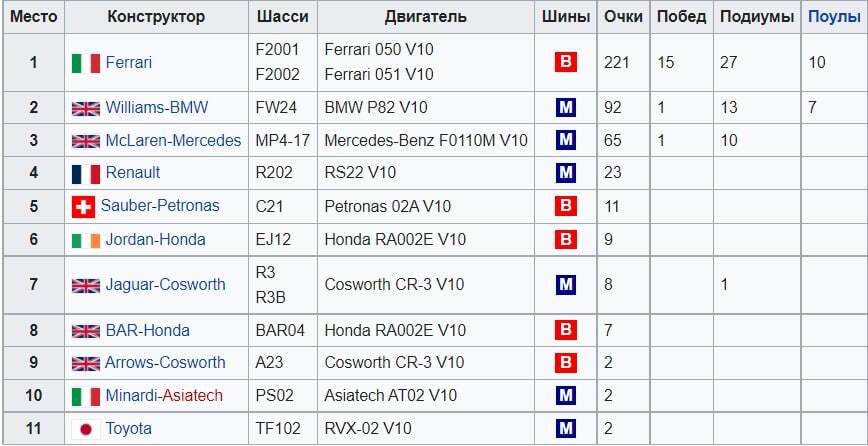The width and height of the screenshot is (868, 446).
Task: Go to the Jaguar-Cosworth team page
Action: pos(165,285)
